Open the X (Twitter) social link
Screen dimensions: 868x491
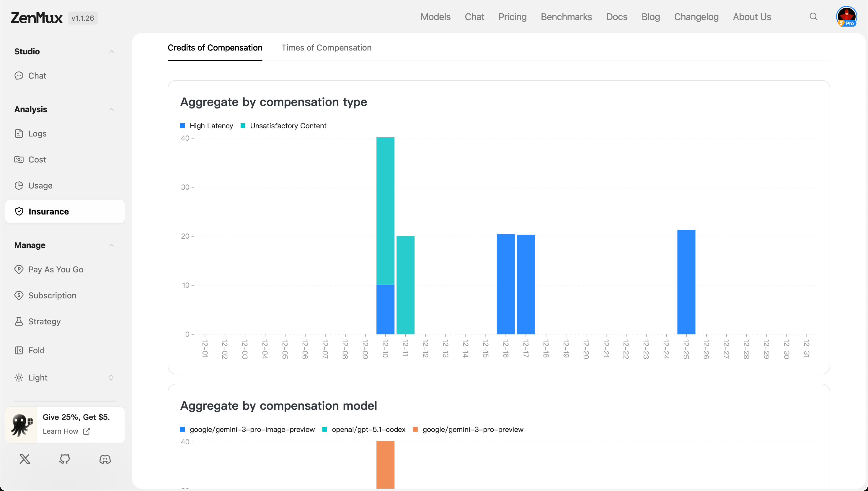(x=25, y=459)
